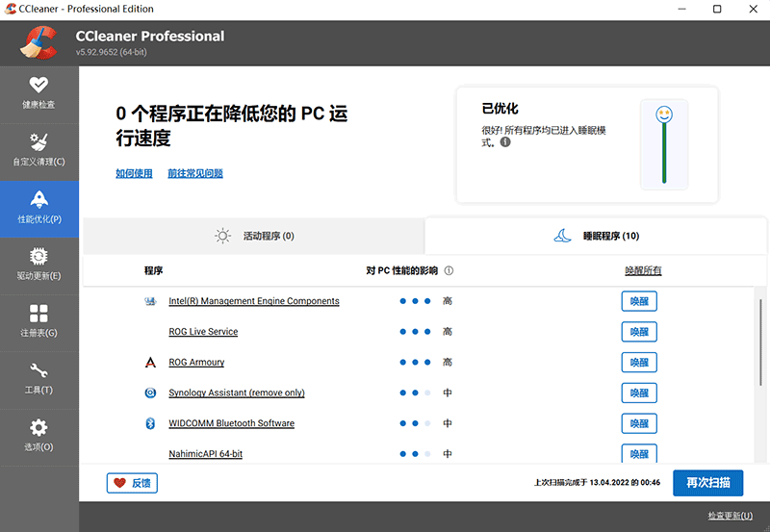Open Synology Assistant program entry

pos(236,393)
